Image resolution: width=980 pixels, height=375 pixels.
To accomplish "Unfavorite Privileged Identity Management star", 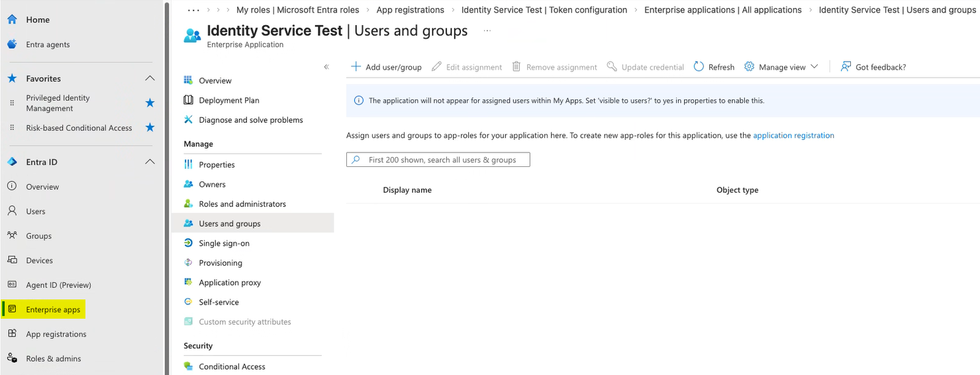I will coord(150,103).
